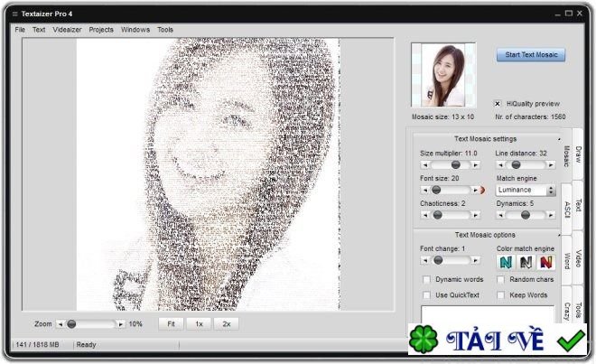Switch to the Draw side tab
596x364 pixels.
(x=578, y=154)
